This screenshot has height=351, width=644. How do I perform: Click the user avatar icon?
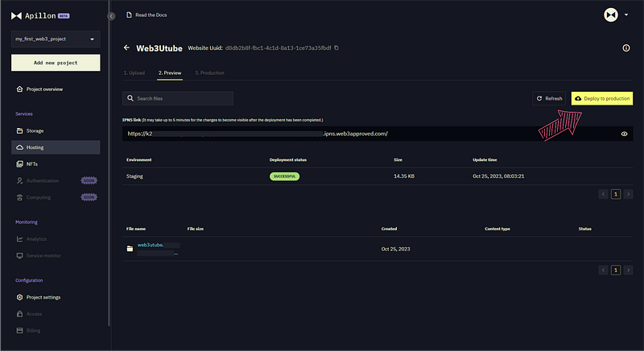click(611, 14)
